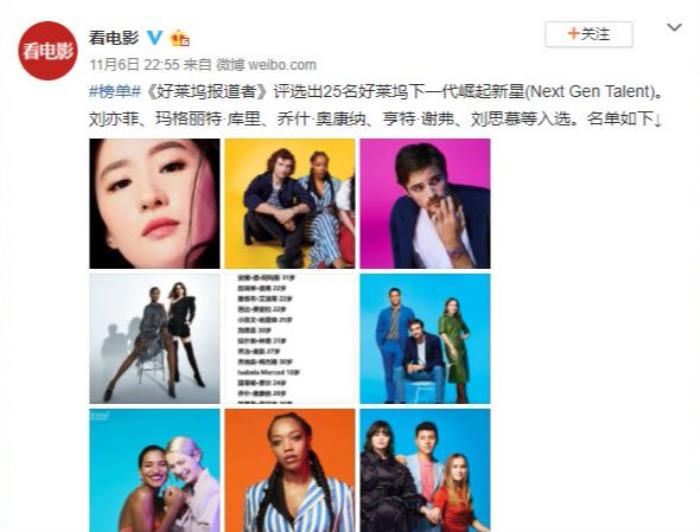Expand the post options chevron menu
Image resolution: width=700 pixels, height=532 pixels.
(674, 28)
